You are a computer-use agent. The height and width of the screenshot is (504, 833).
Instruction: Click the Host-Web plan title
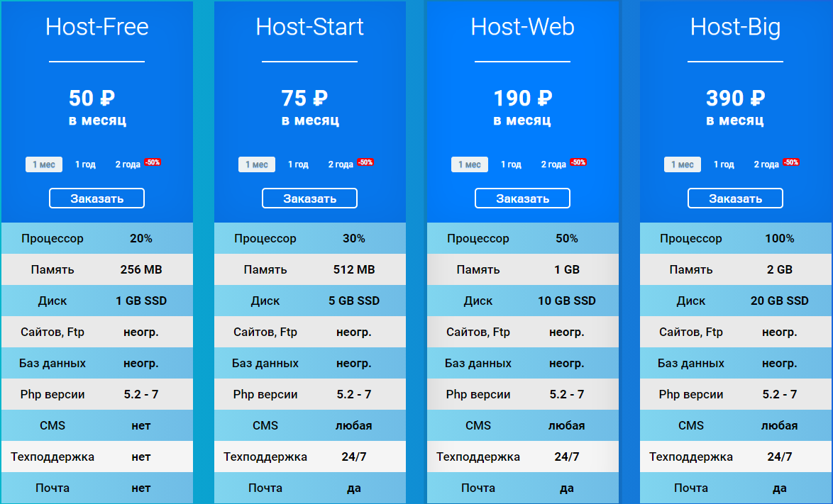coord(522,27)
